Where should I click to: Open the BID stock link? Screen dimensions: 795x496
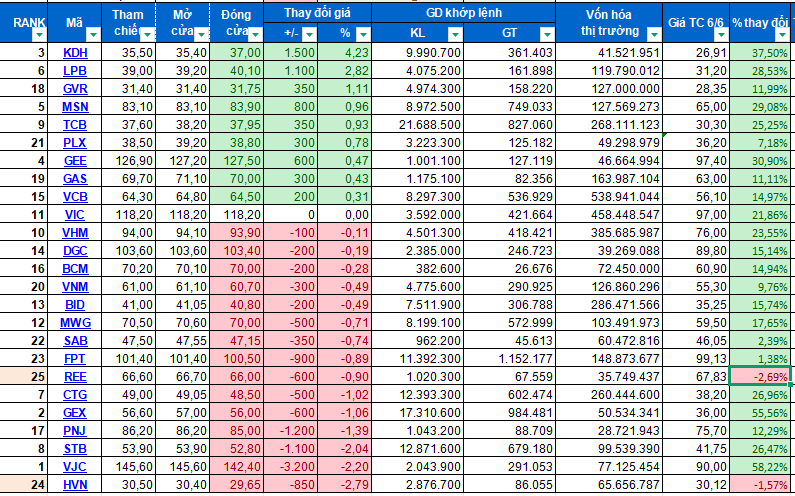coord(75,305)
